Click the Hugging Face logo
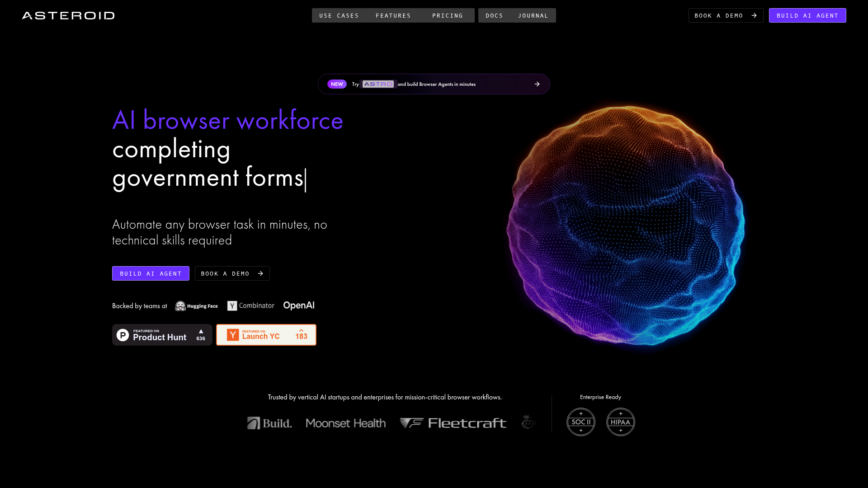 click(197, 306)
